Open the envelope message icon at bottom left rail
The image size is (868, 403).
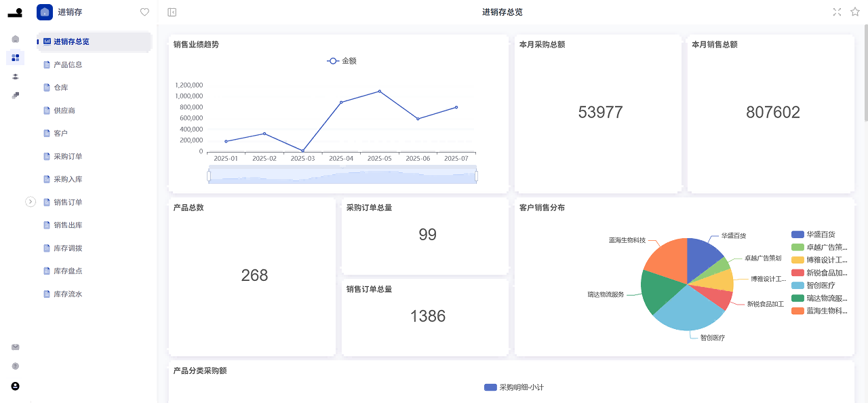(x=15, y=347)
